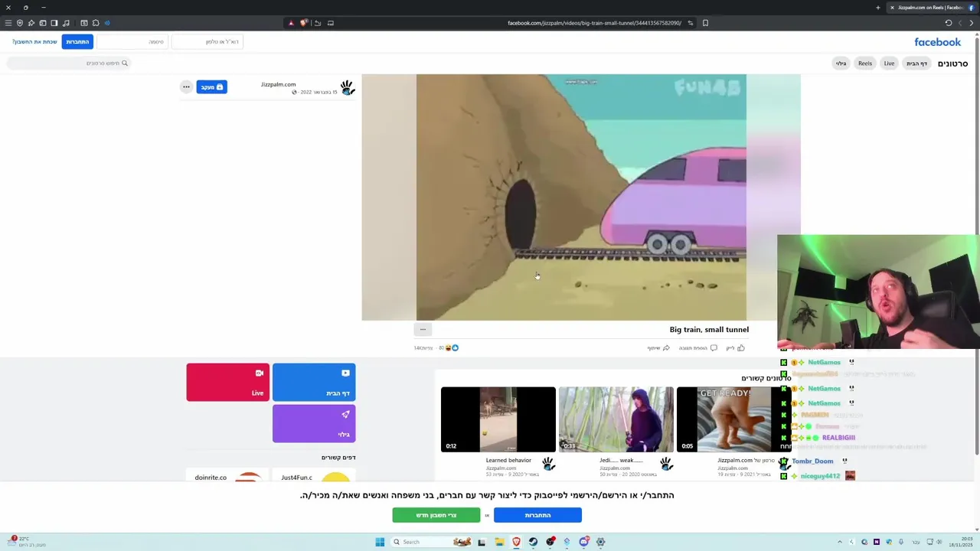
Task: Open the music note playlist icon
Action: (66, 23)
